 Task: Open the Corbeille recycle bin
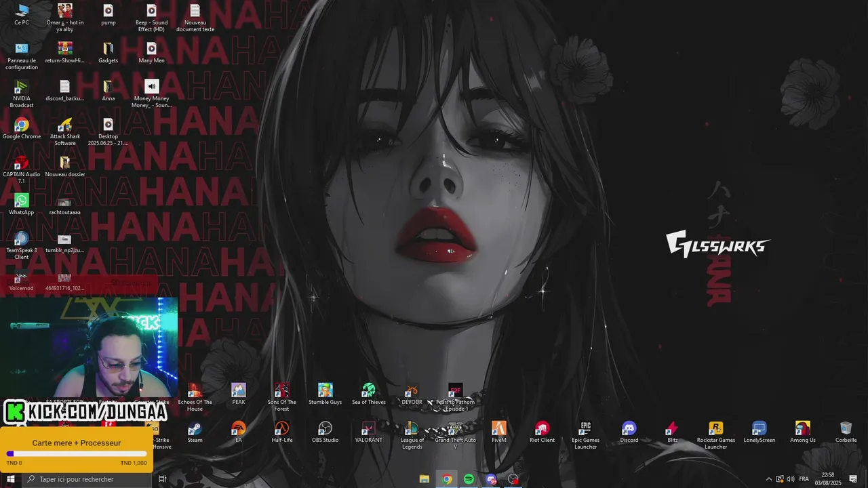[x=846, y=432]
